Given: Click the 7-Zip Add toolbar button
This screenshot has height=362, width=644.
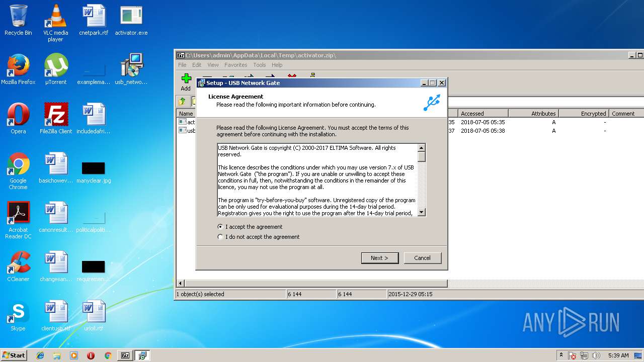Looking at the screenshot, I should [186, 82].
